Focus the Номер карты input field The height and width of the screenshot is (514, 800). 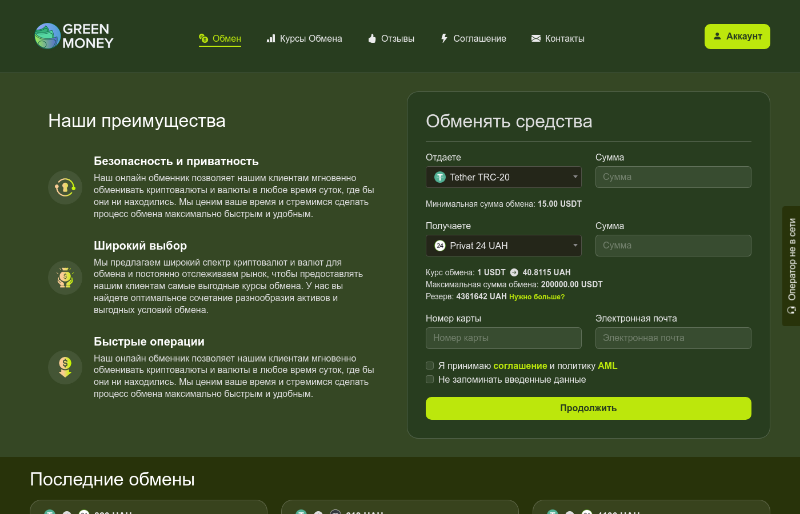pos(503,338)
